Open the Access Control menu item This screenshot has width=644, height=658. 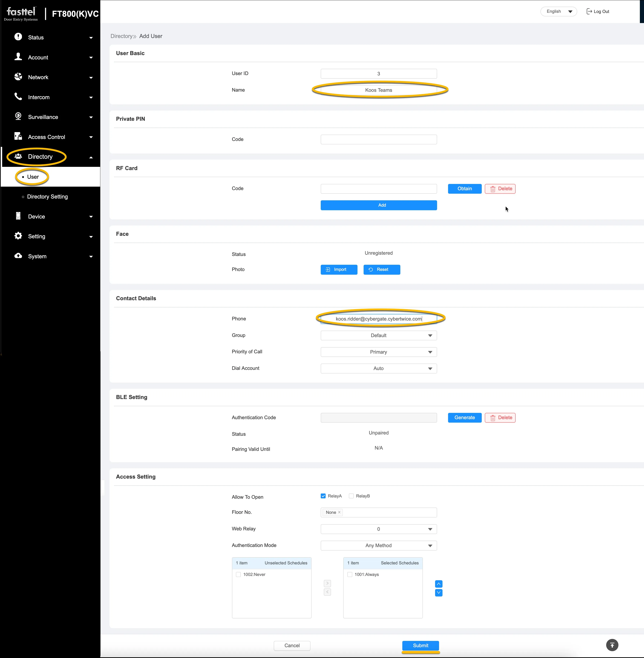coord(51,137)
